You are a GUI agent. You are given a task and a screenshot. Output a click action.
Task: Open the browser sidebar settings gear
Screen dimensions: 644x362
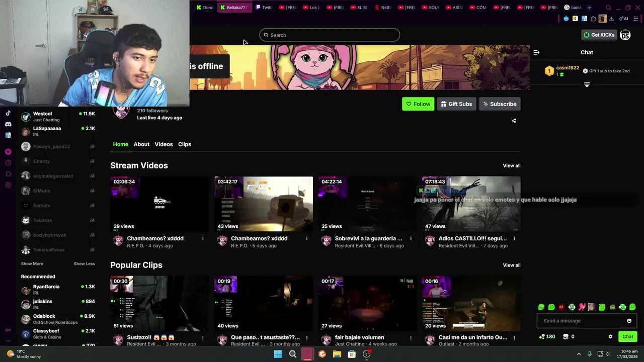[x=8, y=185]
